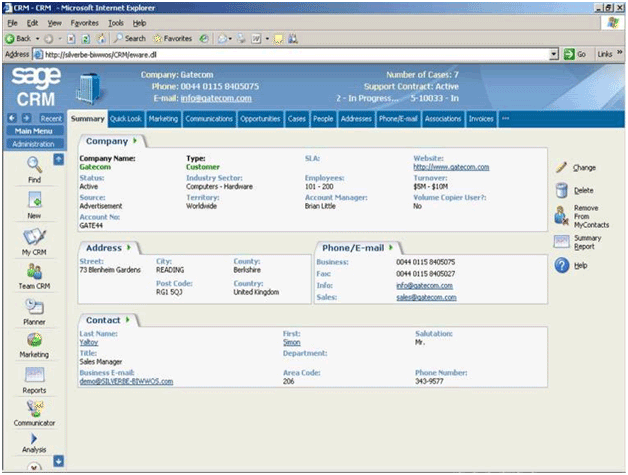Viewport: 628px width, 475px height.
Task: Click the browser Refresh icon
Action: click(x=86, y=39)
